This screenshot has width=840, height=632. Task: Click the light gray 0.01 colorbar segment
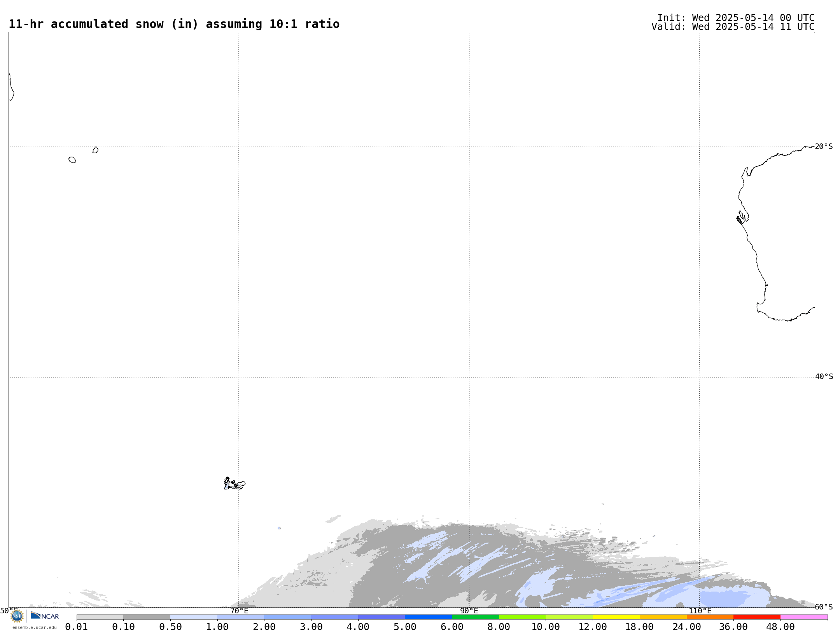pyautogui.click(x=100, y=617)
